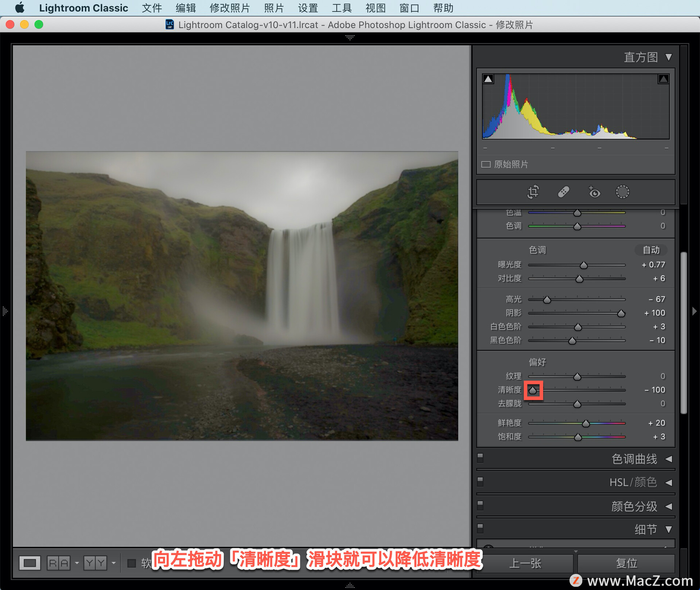Click the 复位 reset button
The width and height of the screenshot is (700, 590).
626,563
